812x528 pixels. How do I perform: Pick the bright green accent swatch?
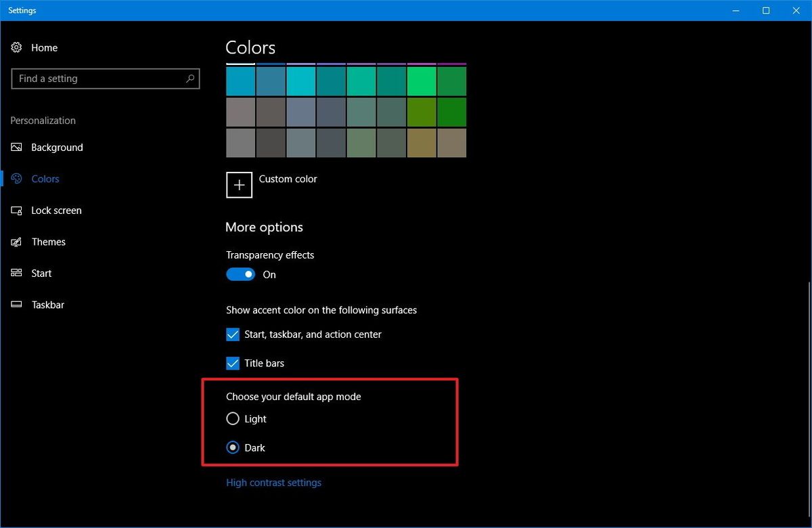[x=421, y=80]
